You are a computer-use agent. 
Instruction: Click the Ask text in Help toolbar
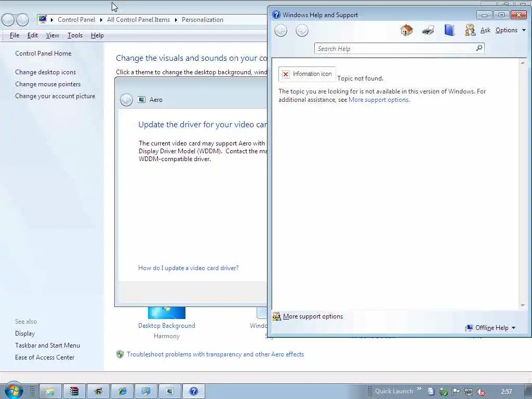486,30
